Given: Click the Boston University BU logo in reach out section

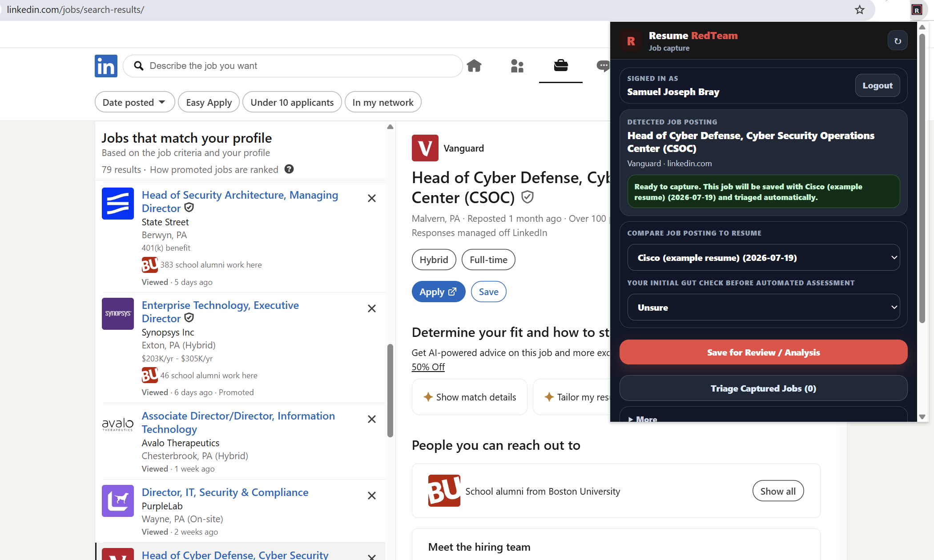Looking at the screenshot, I should [444, 491].
